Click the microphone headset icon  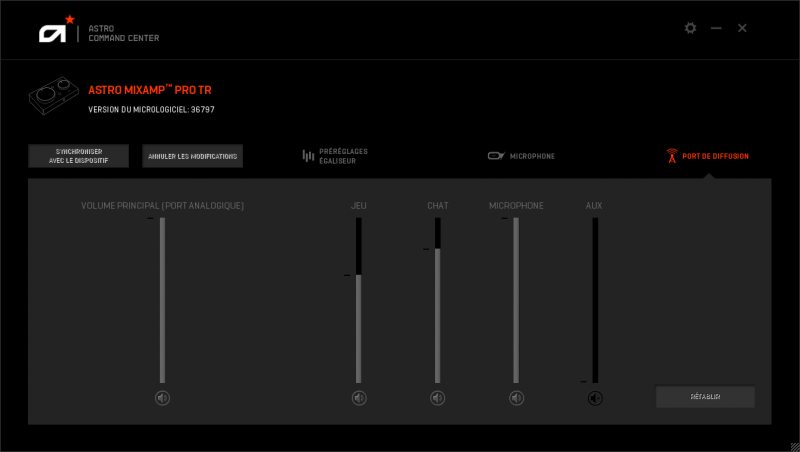tap(495, 156)
